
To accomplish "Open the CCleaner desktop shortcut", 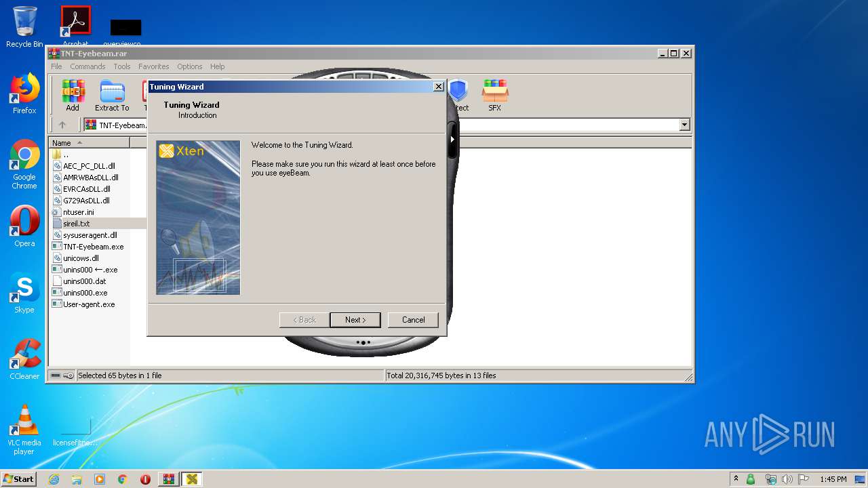I will coord(24,359).
